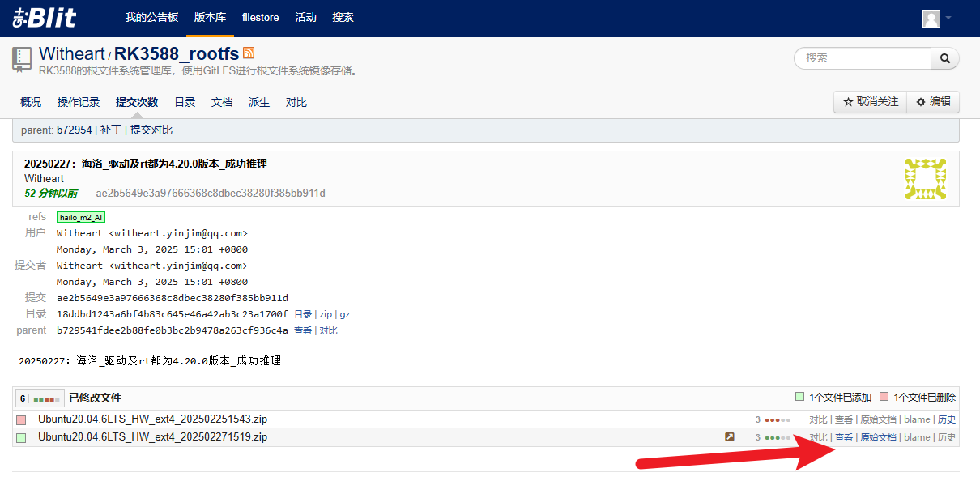Click the 补丁 link in parent bar
Viewport: 980px width, 481px height.
point(111,130)
